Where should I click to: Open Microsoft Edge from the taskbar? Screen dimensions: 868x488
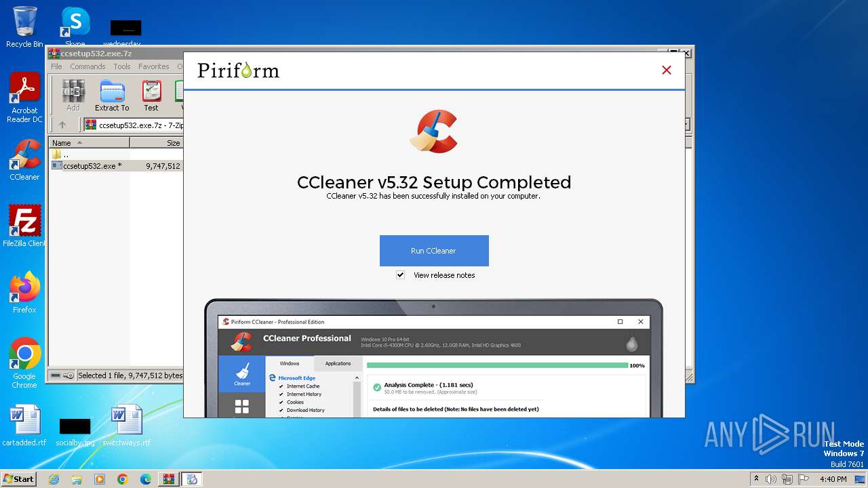click(x=146, y=479)
